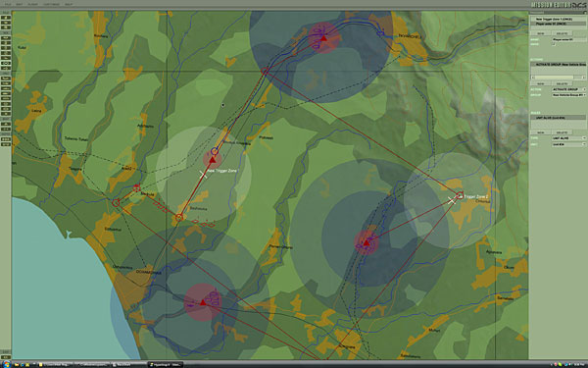Open the GROUP dropdown showing New Vehicle Group

coord(568,95)
